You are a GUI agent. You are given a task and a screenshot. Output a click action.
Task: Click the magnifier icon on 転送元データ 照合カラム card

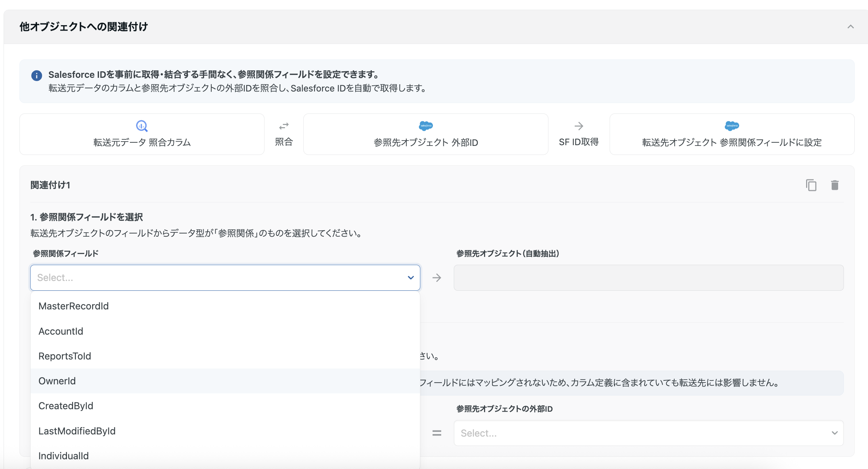141,126
